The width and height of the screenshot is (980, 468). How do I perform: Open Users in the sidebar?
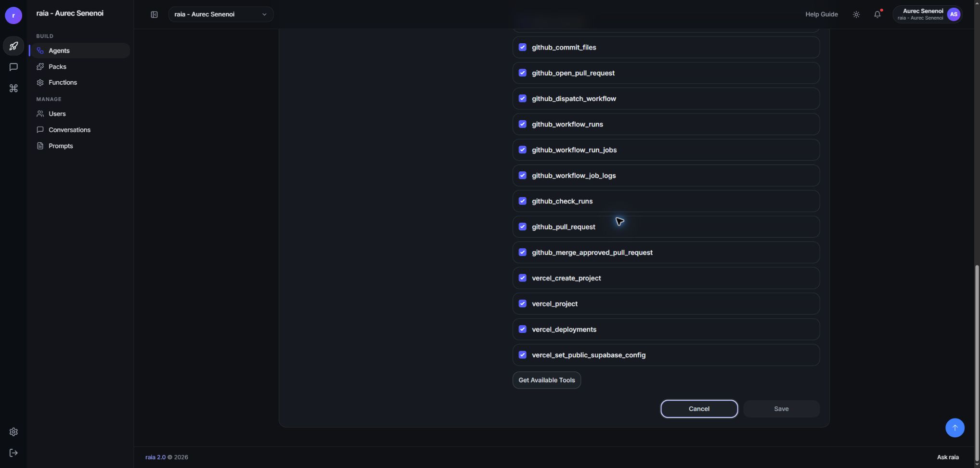[79, 114]
